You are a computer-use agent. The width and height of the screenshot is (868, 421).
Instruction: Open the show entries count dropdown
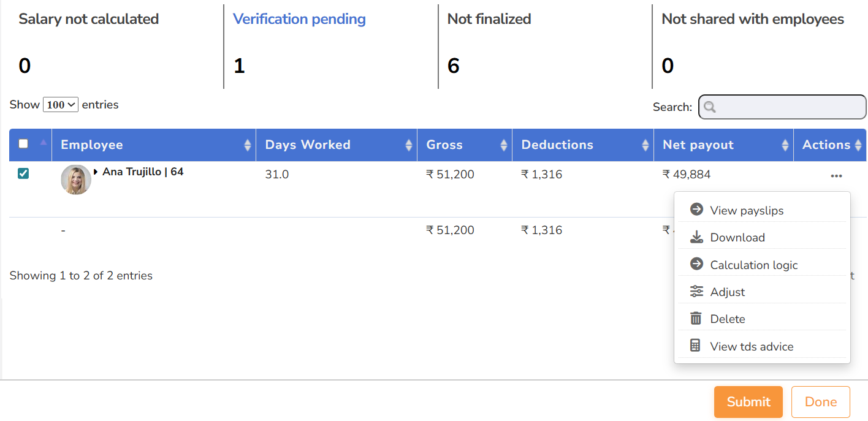(61, 105)
